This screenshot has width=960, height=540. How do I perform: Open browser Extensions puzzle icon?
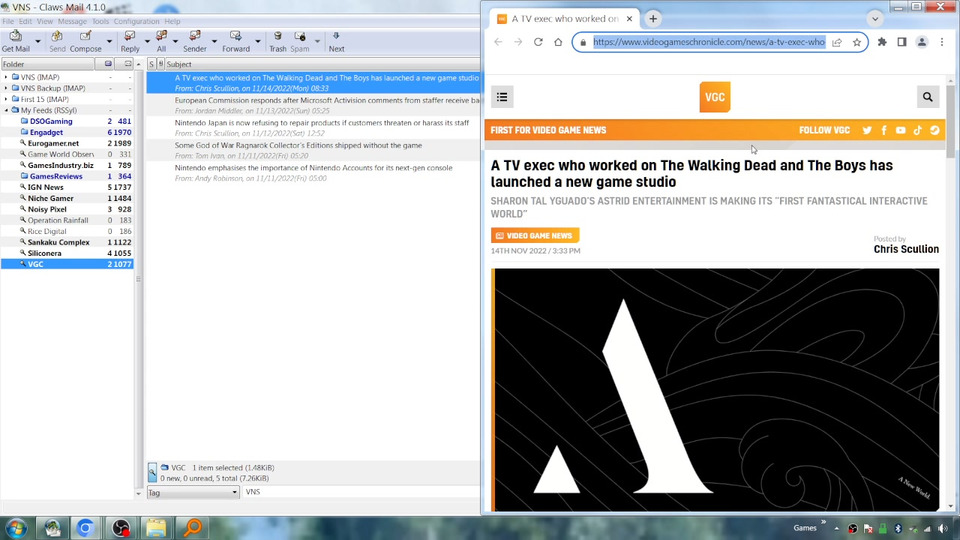(x=882, y=42)
